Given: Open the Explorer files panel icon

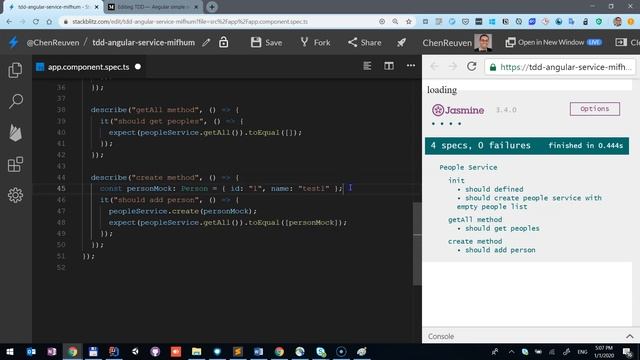Looking at the screenshot, I should 15,70.
